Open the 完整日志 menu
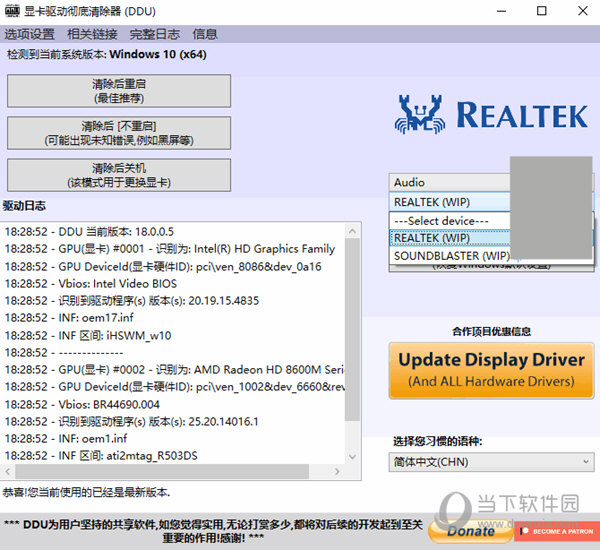The height and width of the screenshot is (550, 600). coord(155,34)
